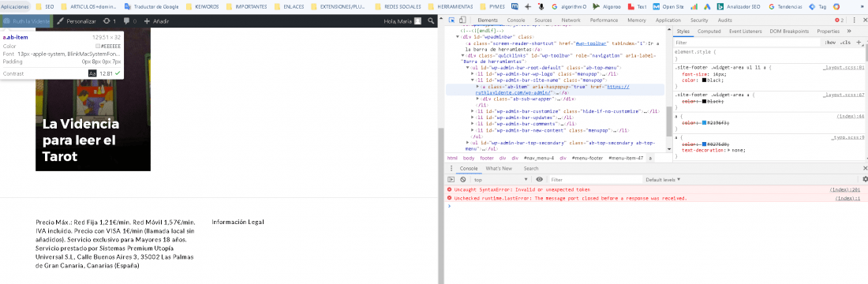868x284 pixels.
Task: Click the red error count indicator
Action: click(840, 21)
